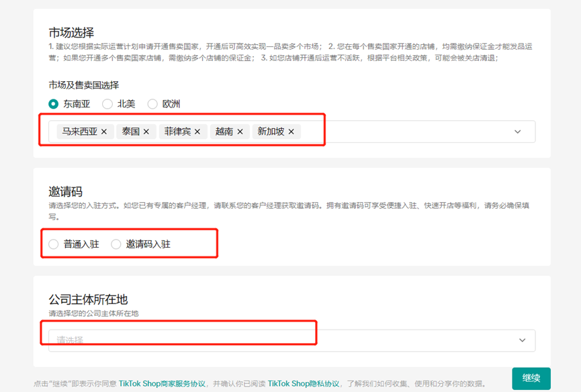Remove the 泰国 country tag

[x=146, y=132]
